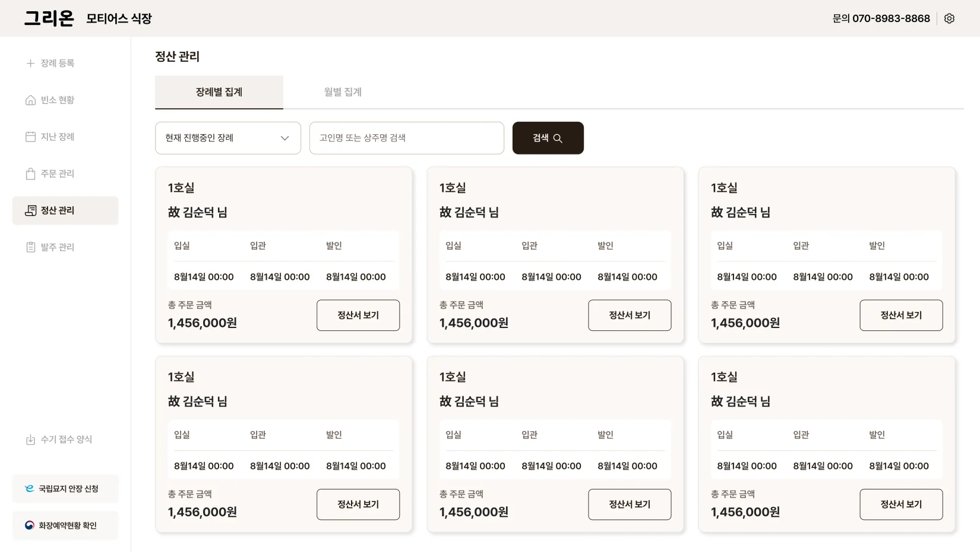Expand the 현재 진행중인 장례 dropdown chevron
980x552 pixels.
pos(284,138)
